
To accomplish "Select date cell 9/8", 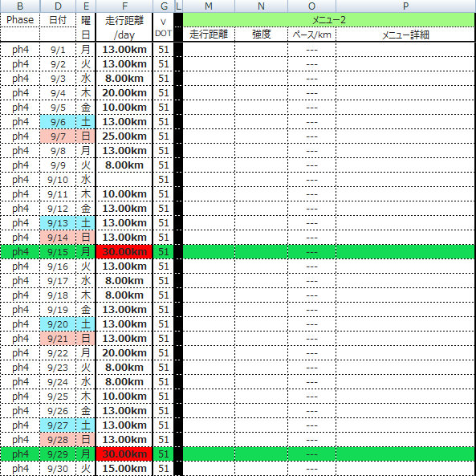I will pos(58,151).
